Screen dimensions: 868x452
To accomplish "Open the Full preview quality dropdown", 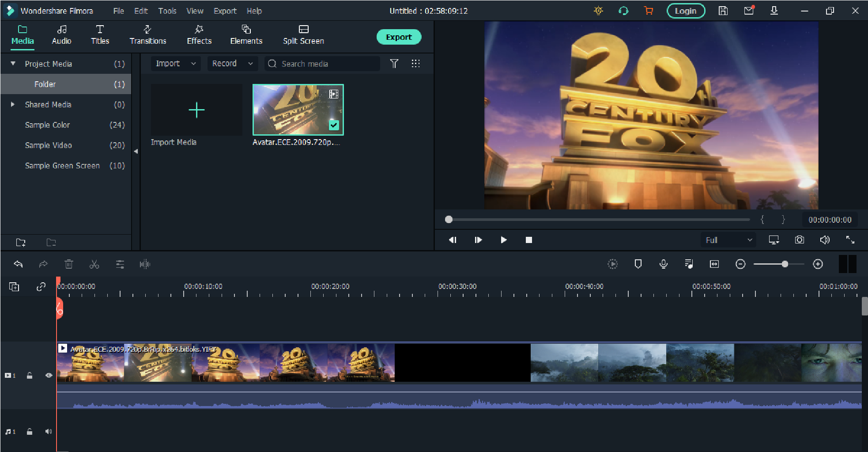I will 728,240.
